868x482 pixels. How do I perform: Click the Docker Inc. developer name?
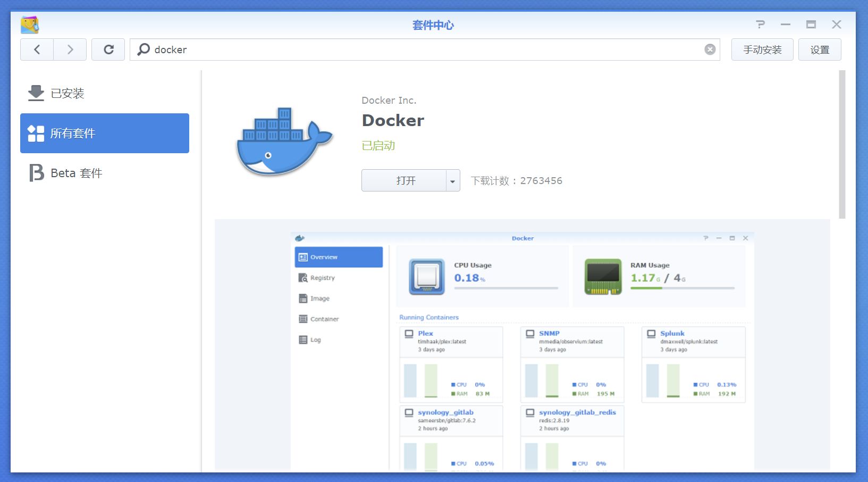pyautogui.click(x=389, y=100)
